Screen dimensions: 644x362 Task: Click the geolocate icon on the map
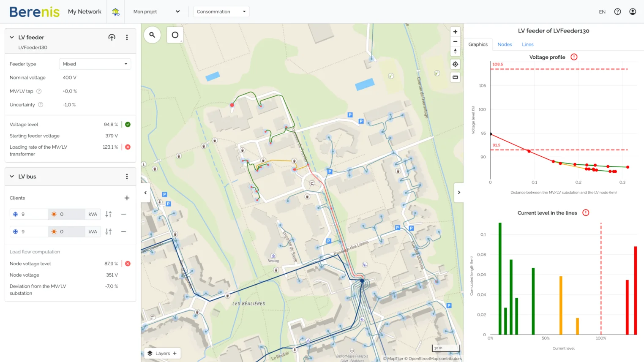(455, 64)
